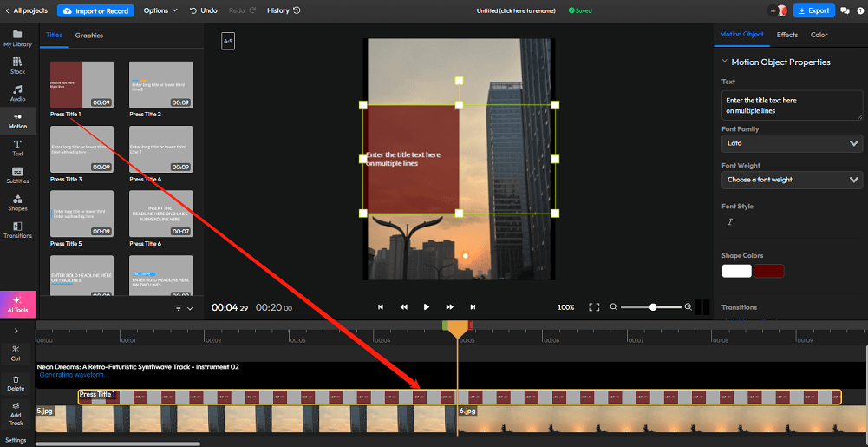Select the dark red shape color swatch
This screenshot has height=447, width=868.
pos(768,271)
